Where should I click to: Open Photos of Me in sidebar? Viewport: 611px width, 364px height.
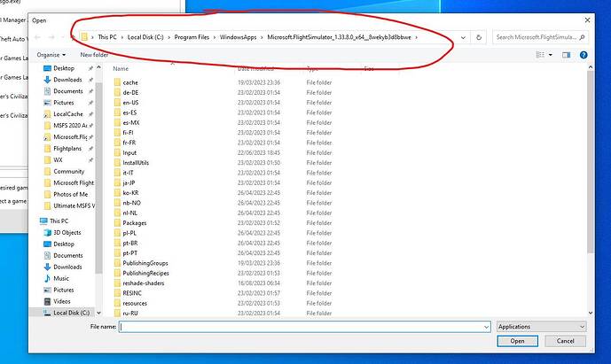[70, 194]
